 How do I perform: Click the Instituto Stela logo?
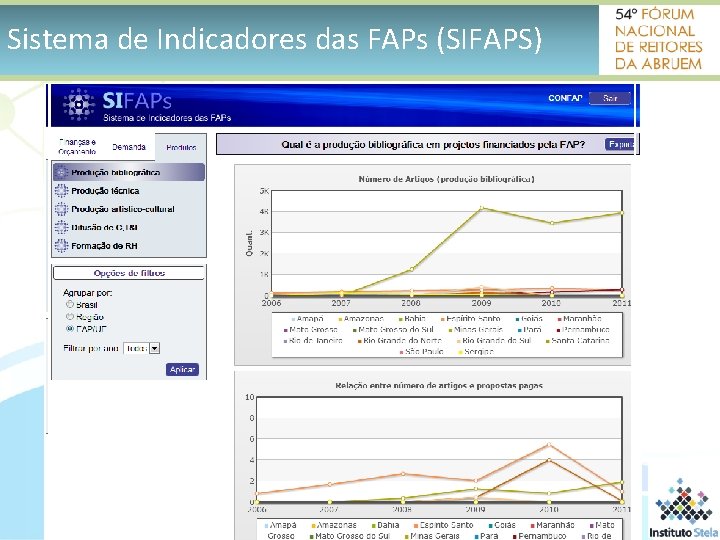[683, 508]
